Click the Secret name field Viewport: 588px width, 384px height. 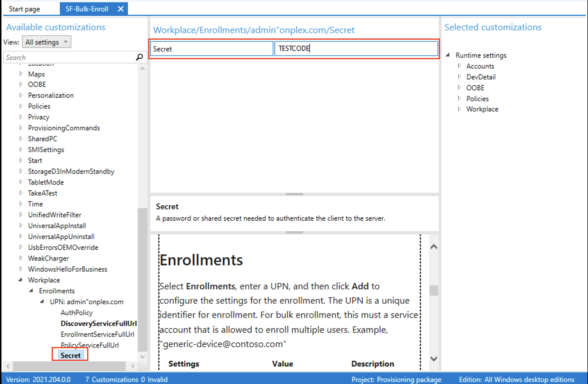211,48
